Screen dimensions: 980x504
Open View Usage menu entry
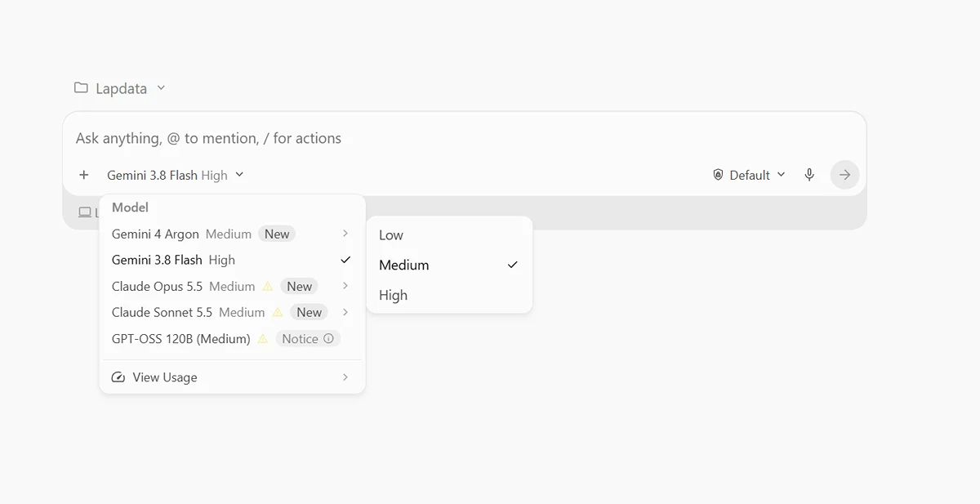click(232, 377)
